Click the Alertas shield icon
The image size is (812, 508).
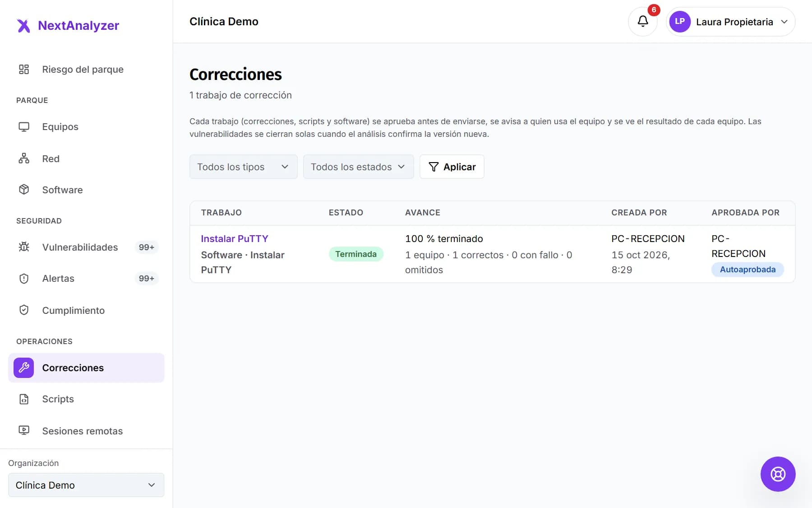coord(24,279)
